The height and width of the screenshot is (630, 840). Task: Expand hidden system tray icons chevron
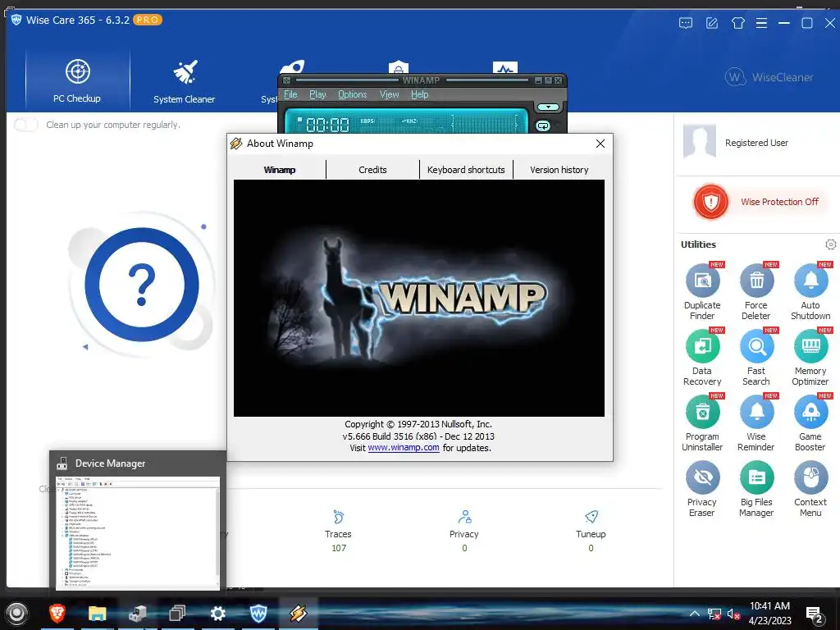(694, 614)
